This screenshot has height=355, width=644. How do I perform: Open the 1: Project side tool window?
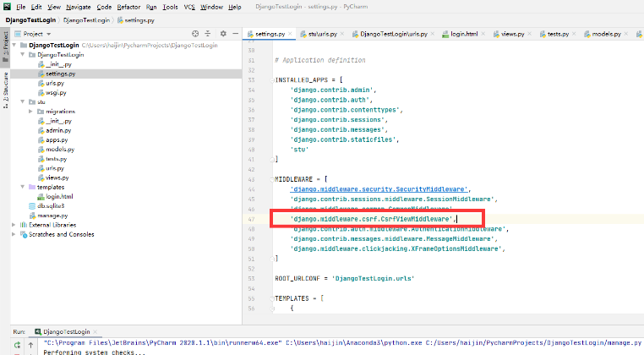4,42
